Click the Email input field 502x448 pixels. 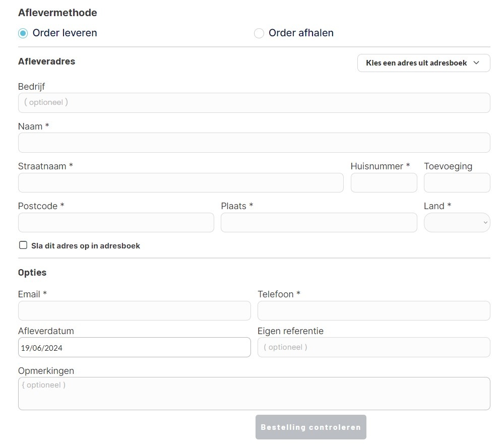134,310
